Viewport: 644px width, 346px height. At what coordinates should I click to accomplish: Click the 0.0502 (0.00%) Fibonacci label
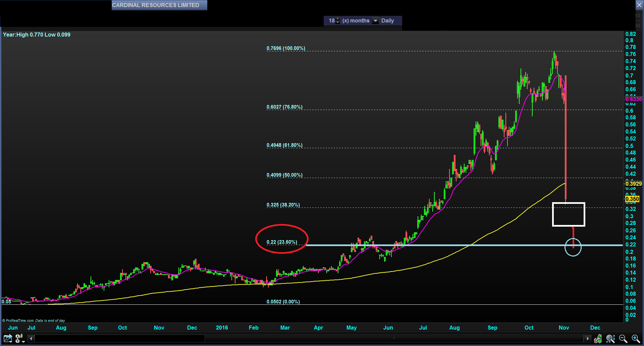click(283, 302)
